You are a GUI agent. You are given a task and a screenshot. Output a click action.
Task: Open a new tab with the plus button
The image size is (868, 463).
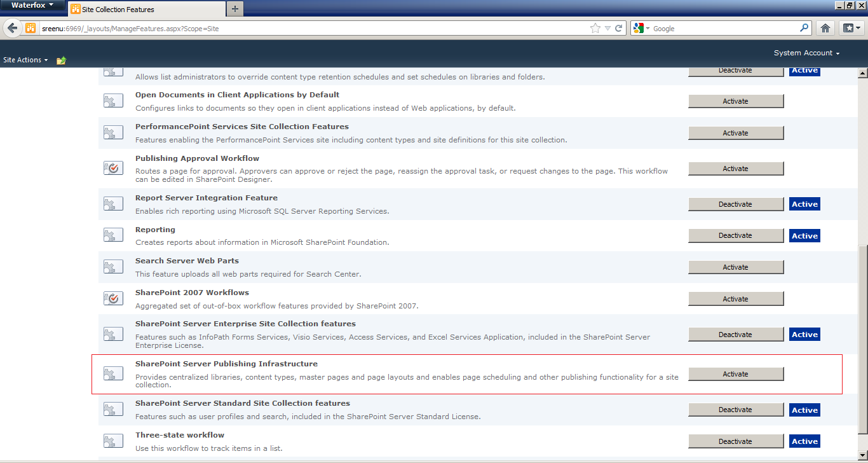[235, 8]
